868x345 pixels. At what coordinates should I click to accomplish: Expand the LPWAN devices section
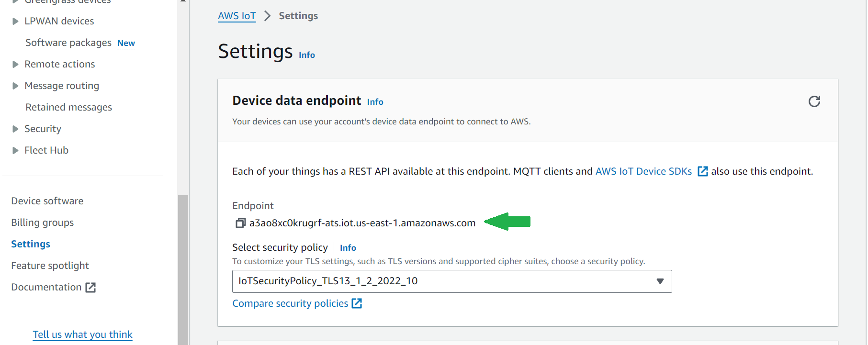(x=15, y=21)
